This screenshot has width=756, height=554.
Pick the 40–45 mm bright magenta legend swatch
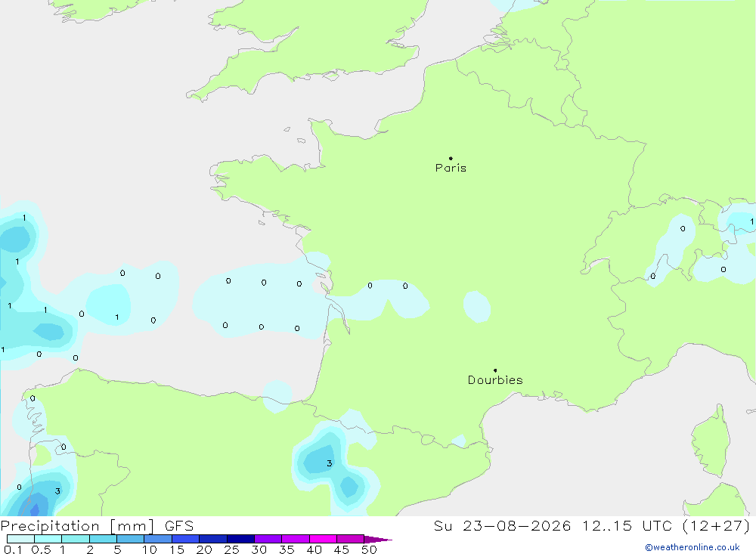(323, 539)
